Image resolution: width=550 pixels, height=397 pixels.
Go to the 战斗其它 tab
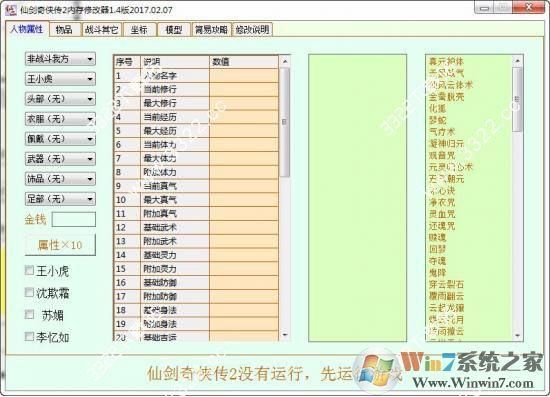(x=101, y=30)
